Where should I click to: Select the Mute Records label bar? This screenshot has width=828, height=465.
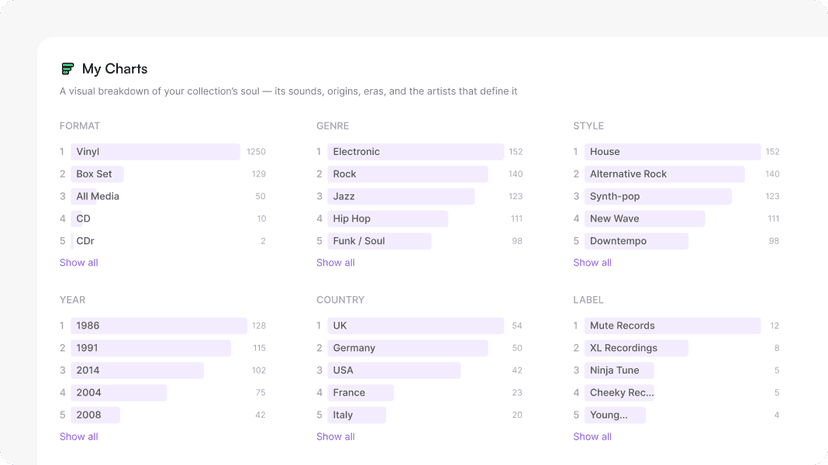pyautogui.click(x=672, y=326)
